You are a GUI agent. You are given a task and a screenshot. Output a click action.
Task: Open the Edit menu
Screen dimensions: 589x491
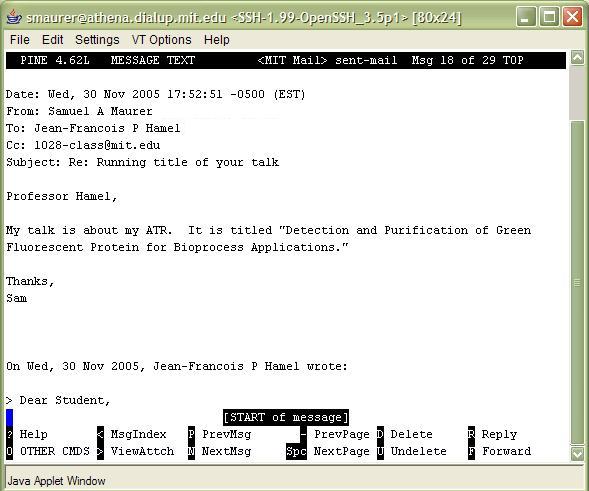point(53,40)
